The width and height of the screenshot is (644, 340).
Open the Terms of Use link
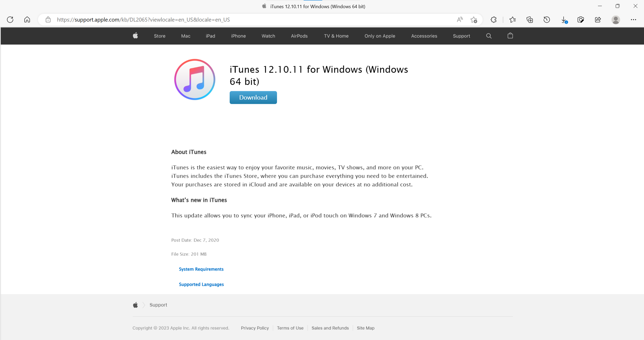(x=290, y=328)
